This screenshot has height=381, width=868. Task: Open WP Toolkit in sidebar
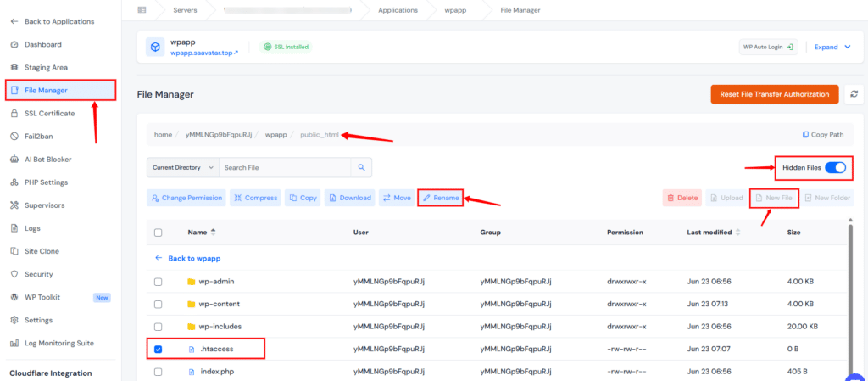click(x=35, y=297)
